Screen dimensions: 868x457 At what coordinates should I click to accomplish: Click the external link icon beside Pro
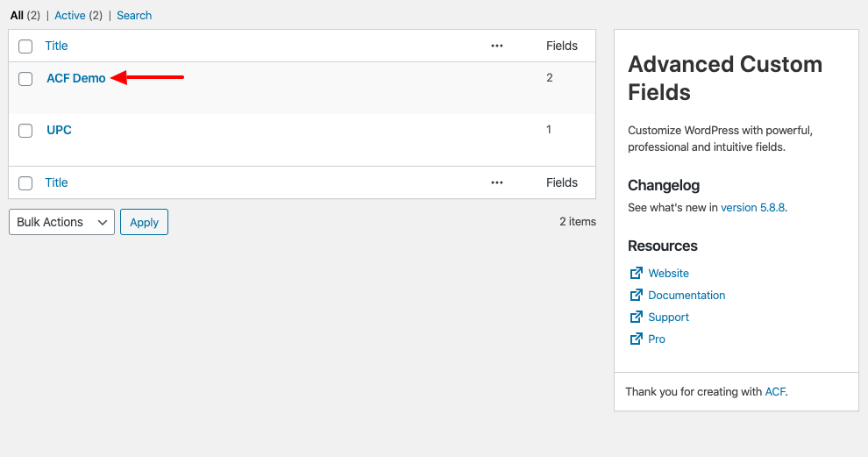[x=636, y=339]
